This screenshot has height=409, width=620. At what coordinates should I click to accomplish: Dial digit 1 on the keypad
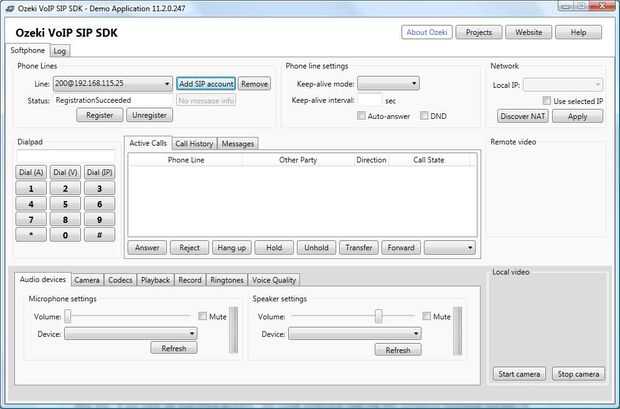31,188
